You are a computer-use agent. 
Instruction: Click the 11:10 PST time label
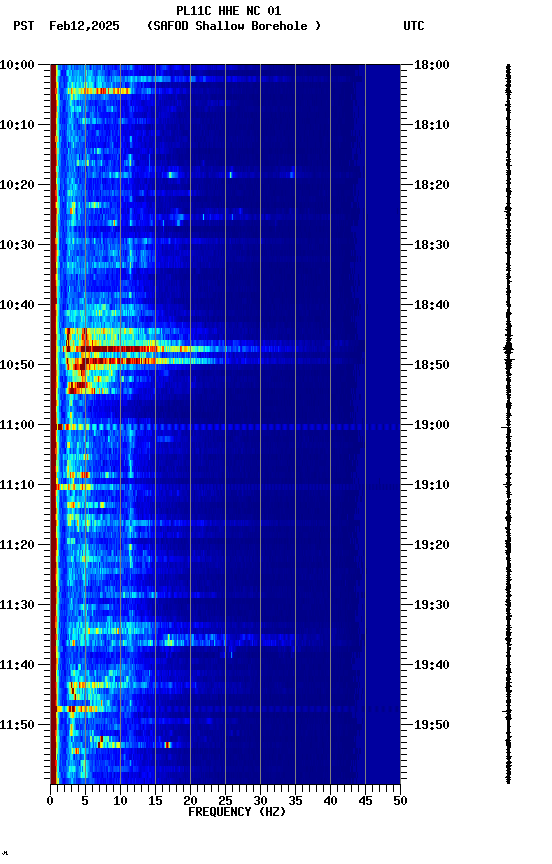click(17, 485)
